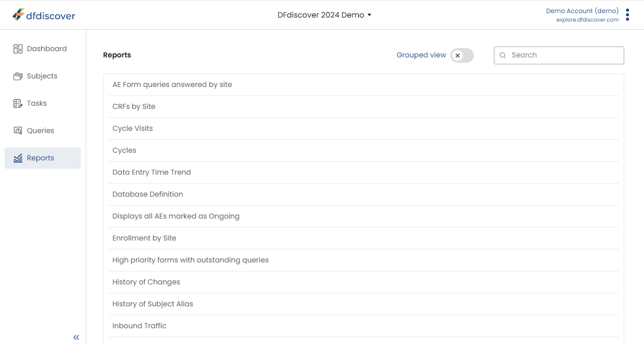This screenshot has width=644, height=344.
Task: Go to Queries in sidebar
Action: pos(43,131)
